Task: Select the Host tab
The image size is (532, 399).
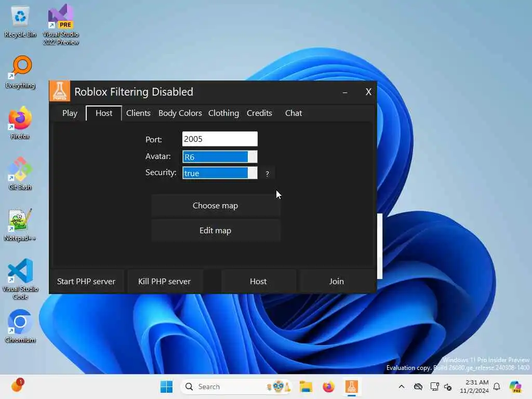Action: click(104, 113)
